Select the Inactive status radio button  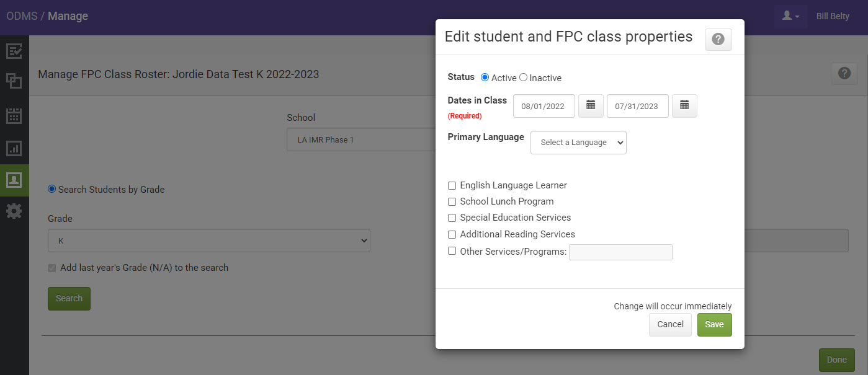(523, 77)
